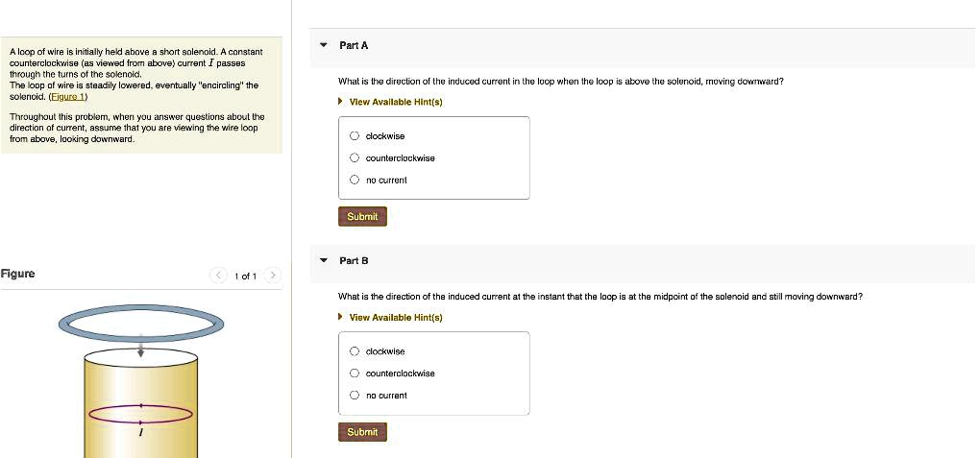Screen dimensions: 980x458
Task: Click the Figure panel heading
Action: 17,274
